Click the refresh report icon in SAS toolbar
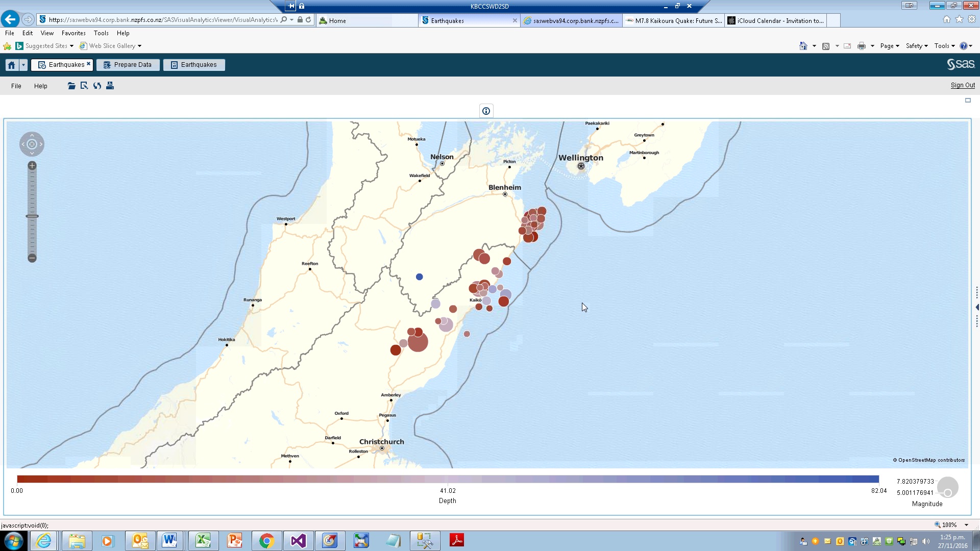Image resolution: width=980 pixels, height=551 pixels. pos(97,86)
